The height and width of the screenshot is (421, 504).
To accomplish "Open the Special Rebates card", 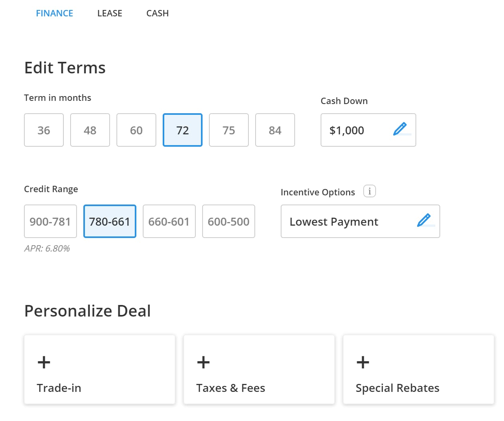I will coord(418,370).
